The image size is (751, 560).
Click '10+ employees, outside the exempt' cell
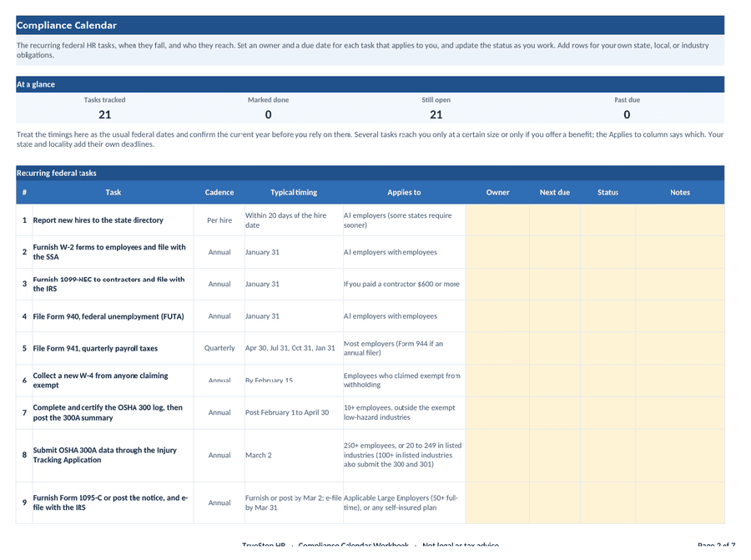click(x=404, y=412)
